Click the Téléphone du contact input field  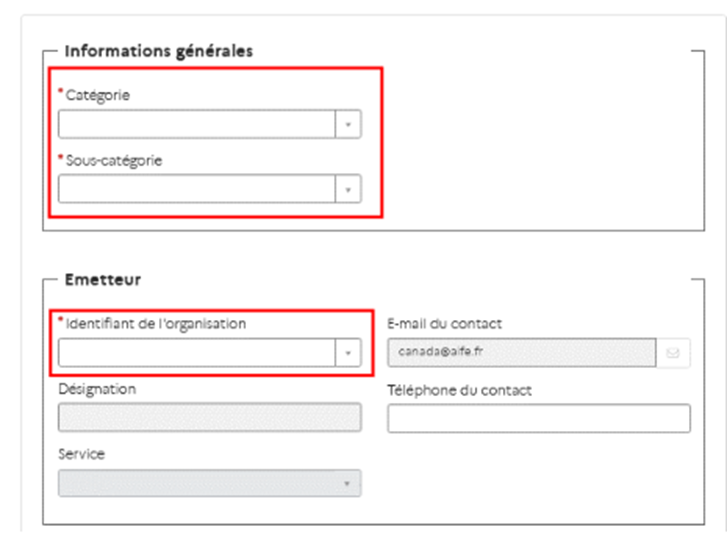(x=538, y=418)
